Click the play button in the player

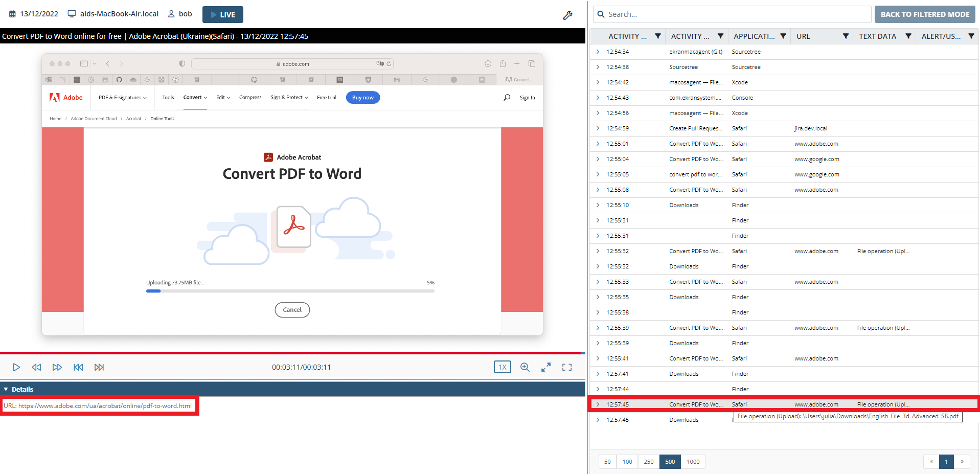(x=16, y=367)
